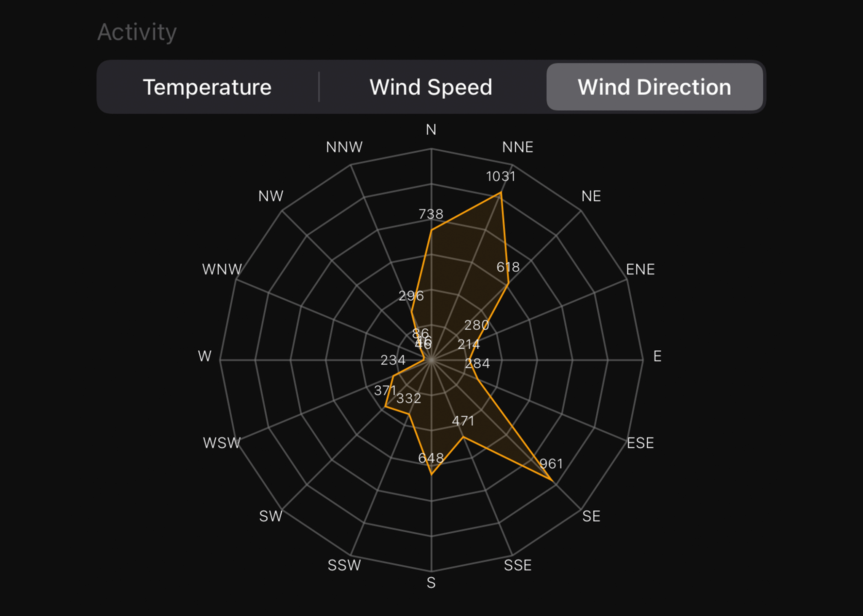Select the Wind Direction tab
The width and height of the screenshot is (863, 616).
[654, 87]
